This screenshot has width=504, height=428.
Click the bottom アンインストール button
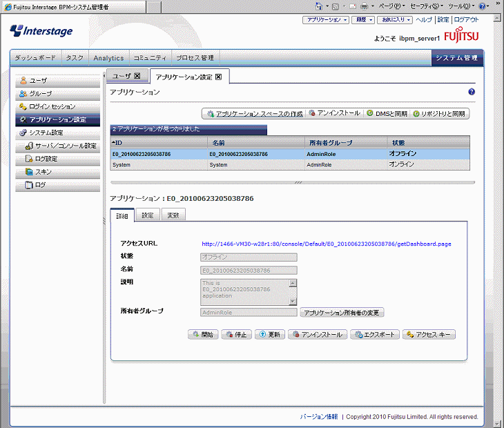(318, 335)
